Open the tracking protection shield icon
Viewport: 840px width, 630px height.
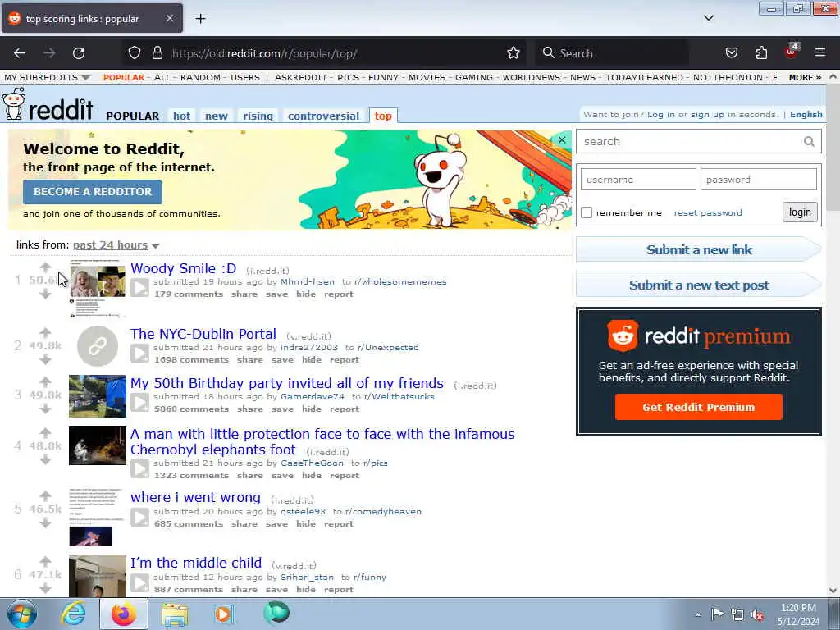(x=135, y=53)
